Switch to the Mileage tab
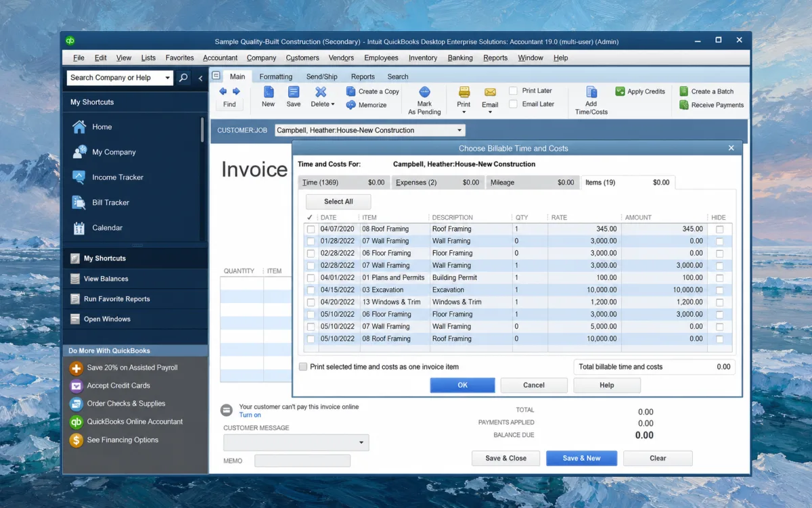812x508 pixels. pyautogui.click(x=532, y=183)
